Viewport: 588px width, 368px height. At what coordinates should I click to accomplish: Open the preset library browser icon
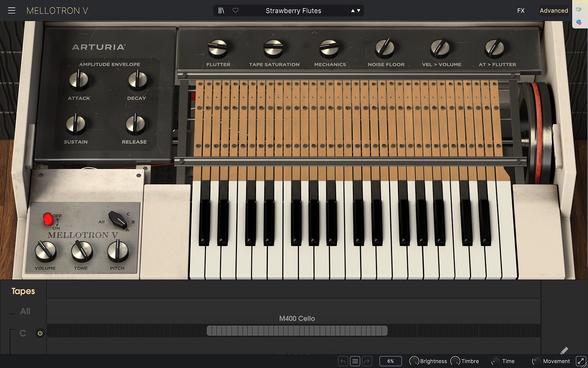tap(221, 11)
